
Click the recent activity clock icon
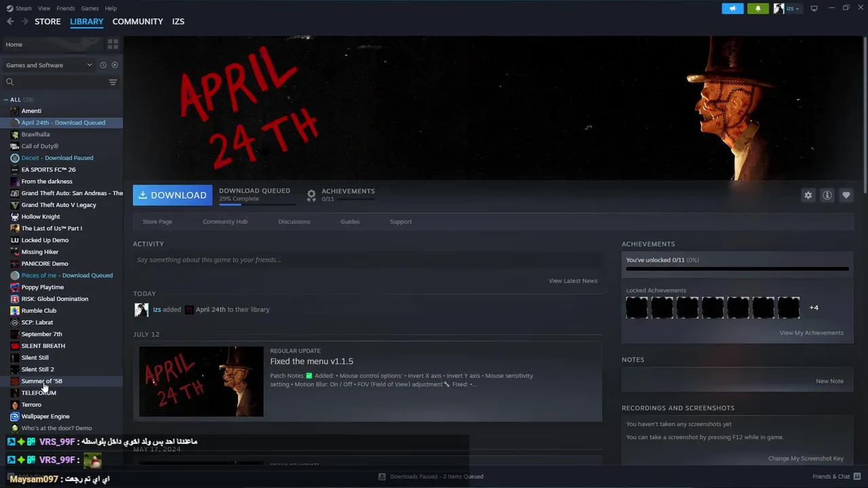click(103, 65)
